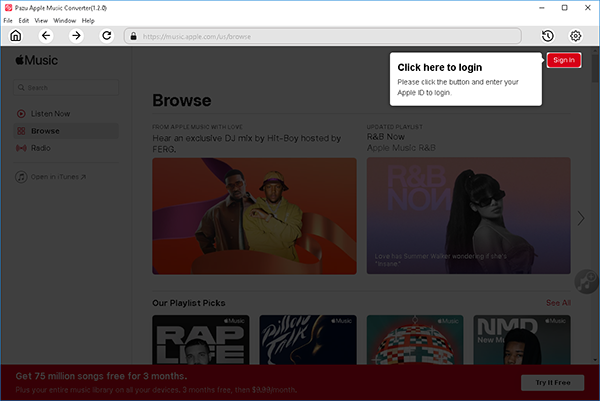The width and height of the screenshot is (600, 401).
Task: Open conversion history clock icon
Action: pos(548,36)
